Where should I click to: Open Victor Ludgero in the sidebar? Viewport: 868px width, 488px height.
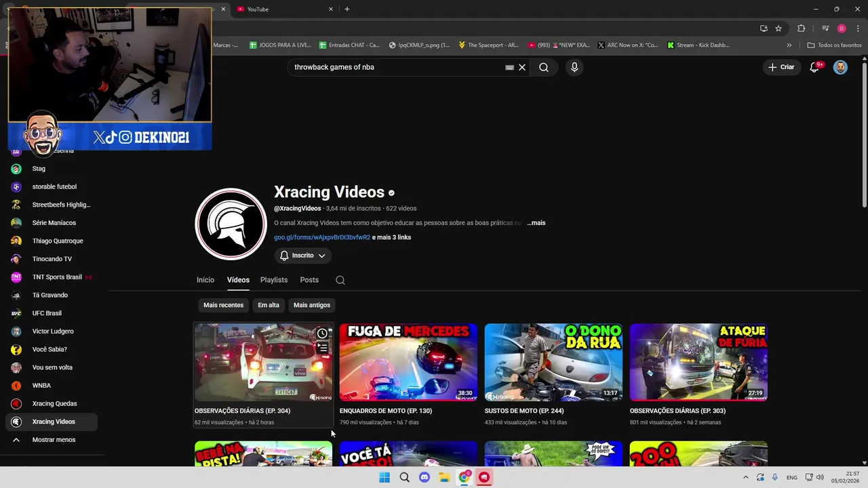52,331
